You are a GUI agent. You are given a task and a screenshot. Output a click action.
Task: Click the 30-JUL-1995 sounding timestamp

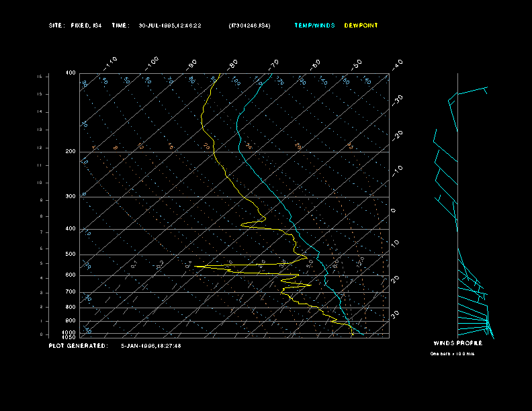[170, 26]
